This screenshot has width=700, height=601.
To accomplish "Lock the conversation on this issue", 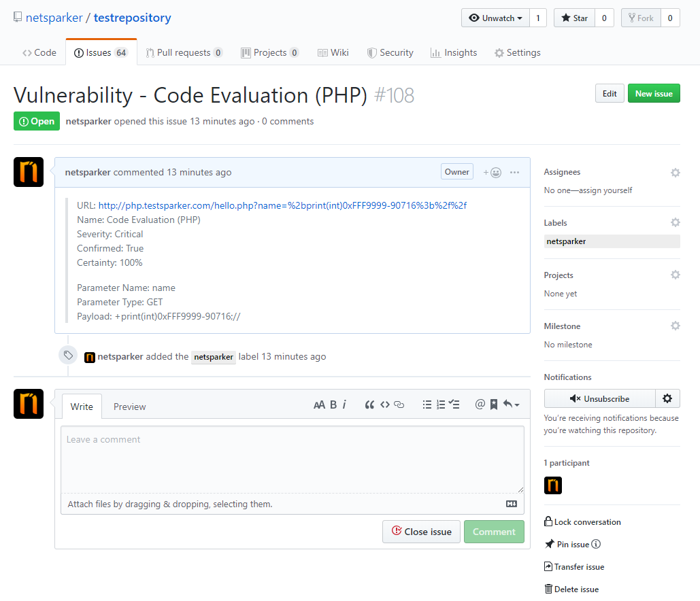I will click(582, 521).
